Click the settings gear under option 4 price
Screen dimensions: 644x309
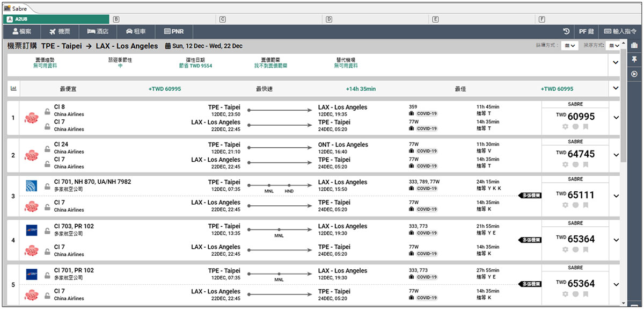[x=565, y=249]
